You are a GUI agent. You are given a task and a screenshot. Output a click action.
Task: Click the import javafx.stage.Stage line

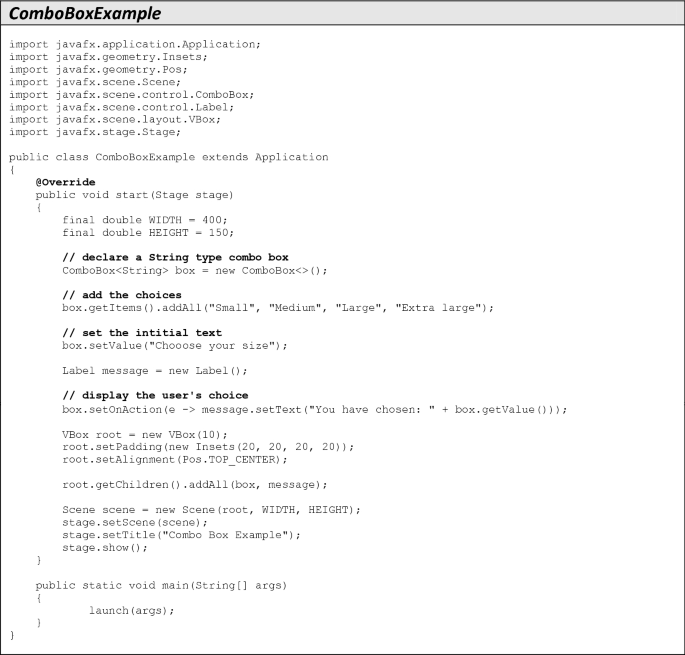point(95,132)
